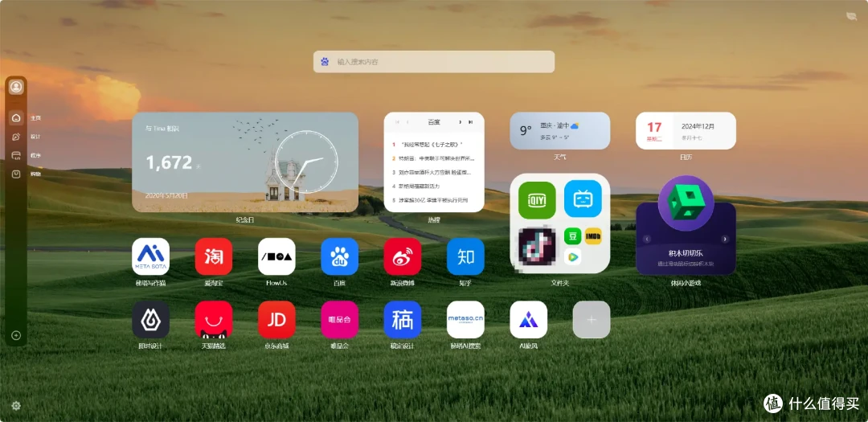This screenshot has width=868, height=422.
Task: Open the metaso.cn search icon
Action: pos(465,320)
